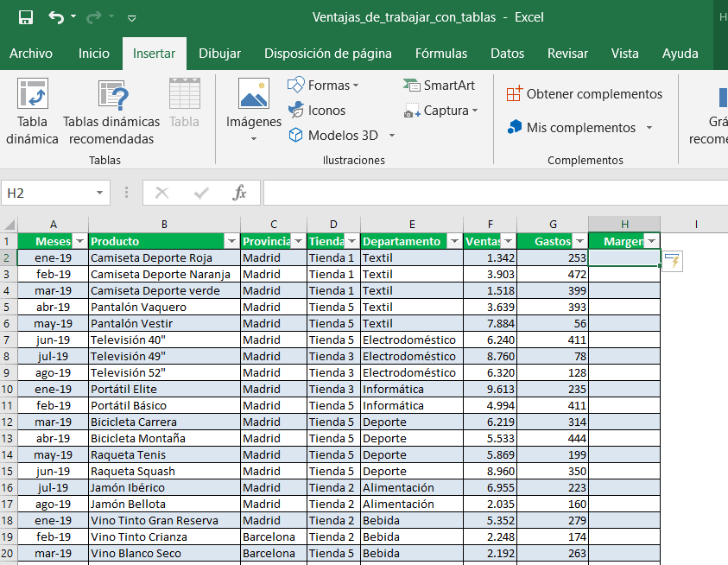The image size is (728, 565).
Task: Insert Modelos 3D
Action: click(333, 136)
